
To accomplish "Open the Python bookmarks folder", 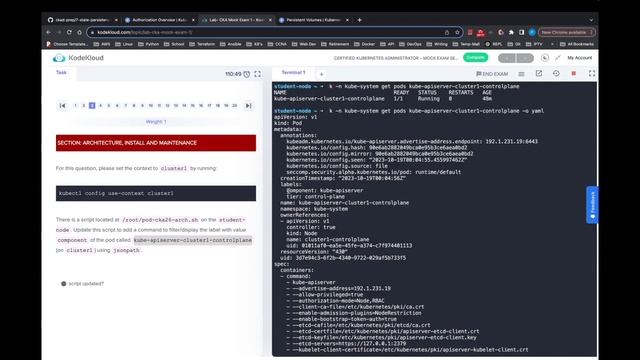I will point(149,44).
